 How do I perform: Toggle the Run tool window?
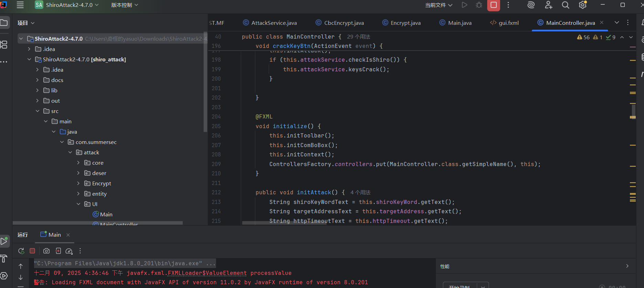(x=4, y=241)
